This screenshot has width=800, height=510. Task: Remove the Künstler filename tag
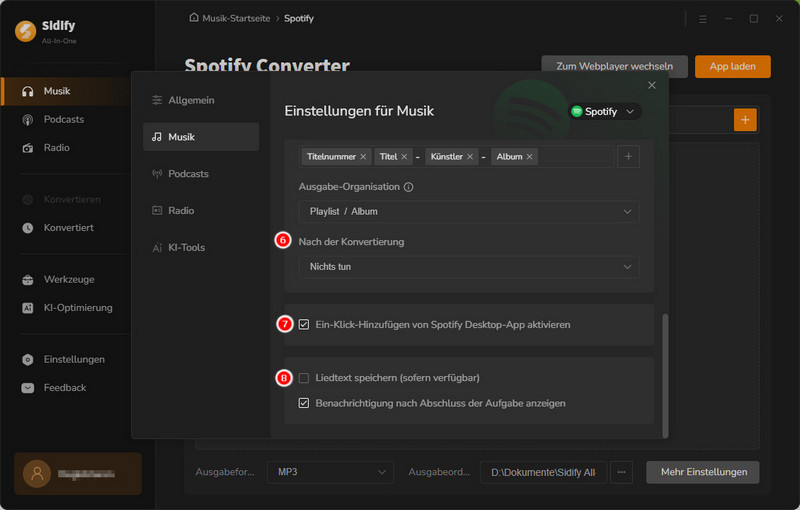pyautogui.click(x=470, y=157)
